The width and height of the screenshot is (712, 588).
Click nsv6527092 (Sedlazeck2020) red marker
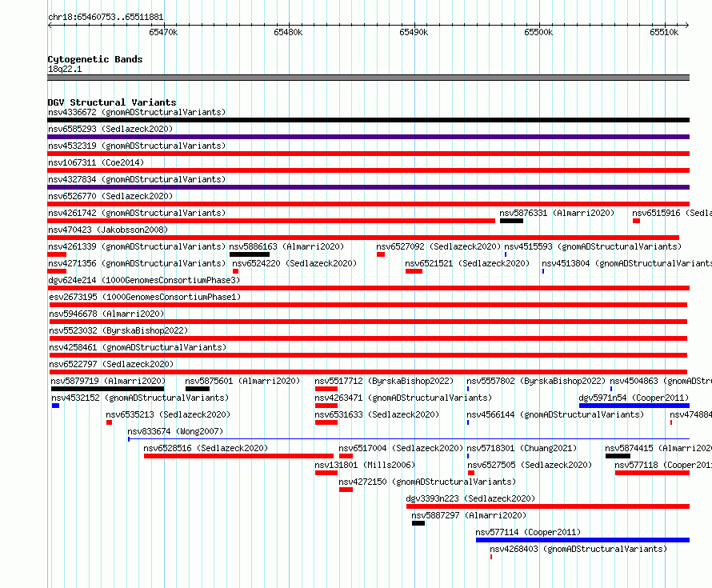(381, 254)
